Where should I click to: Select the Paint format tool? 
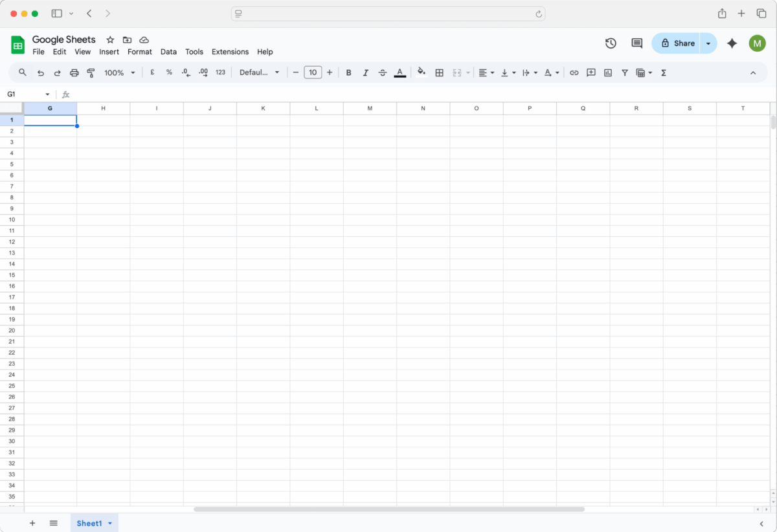tap(91, 72)
